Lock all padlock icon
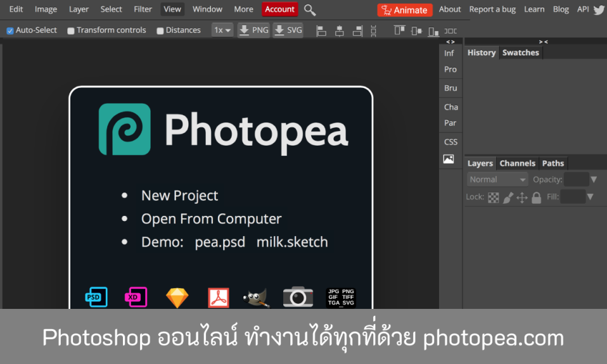607x364 pixels. (536, 198)
